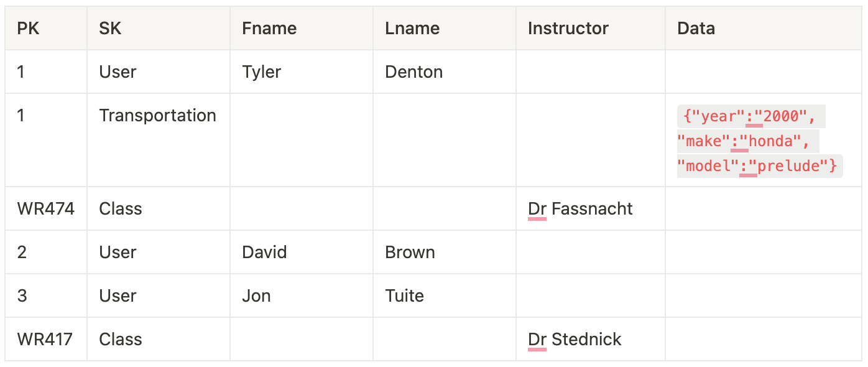Select the cell containing David

click(264, 253)
